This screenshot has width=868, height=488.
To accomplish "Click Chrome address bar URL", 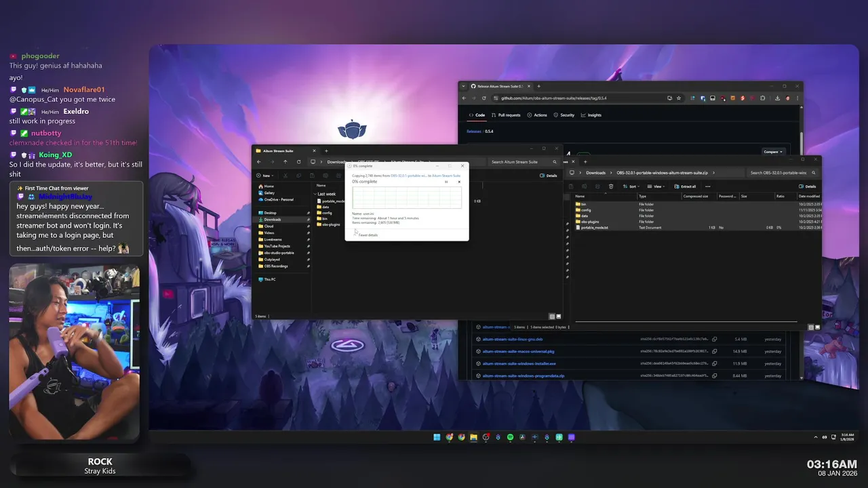I will coord(553,98).
